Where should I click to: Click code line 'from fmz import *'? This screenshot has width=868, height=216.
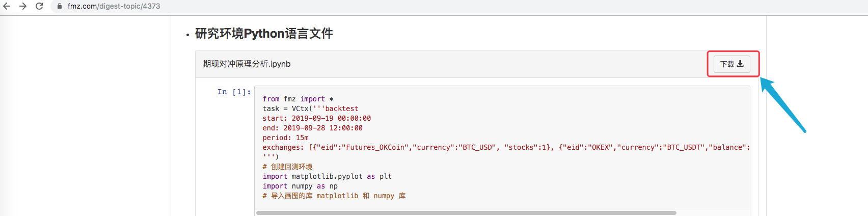[298, 99]
